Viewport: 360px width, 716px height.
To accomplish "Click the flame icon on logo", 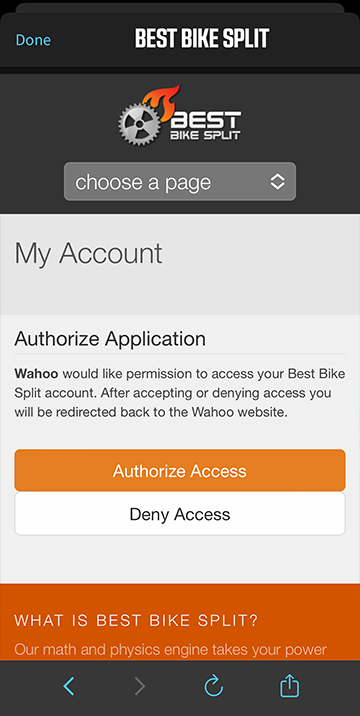I will (161, 101).
